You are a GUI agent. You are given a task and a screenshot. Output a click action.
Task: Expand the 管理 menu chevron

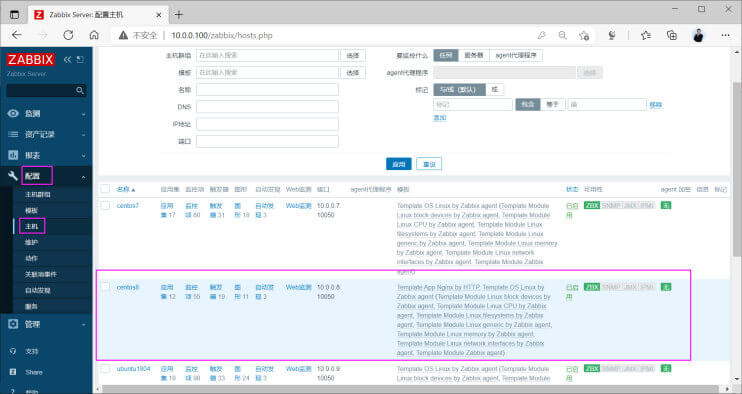(x=84, y=325)
